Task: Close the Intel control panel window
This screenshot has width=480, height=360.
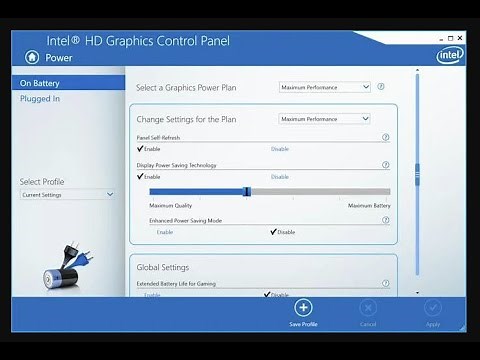Action: [x=460, y=38]
